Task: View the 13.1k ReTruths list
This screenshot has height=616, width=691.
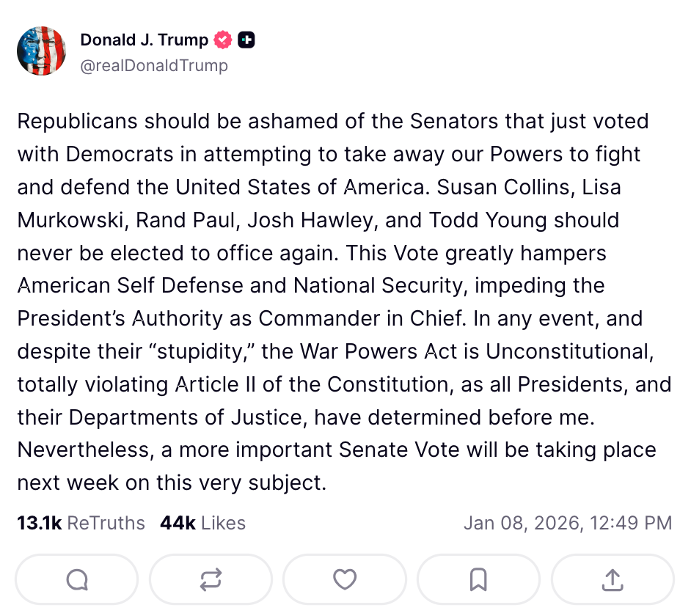Action: [x=81, y=523]
